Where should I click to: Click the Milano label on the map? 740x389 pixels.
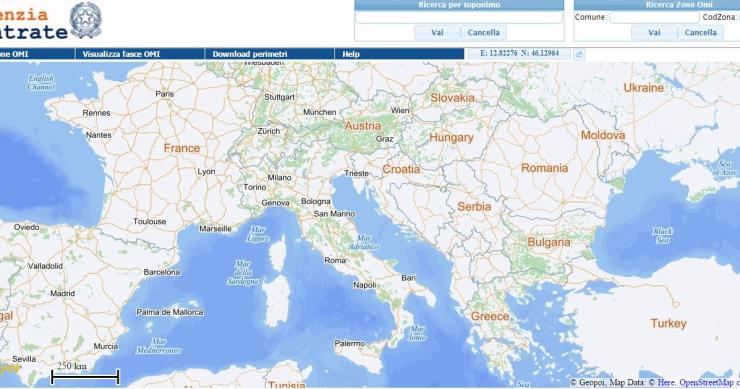[279, 178]
